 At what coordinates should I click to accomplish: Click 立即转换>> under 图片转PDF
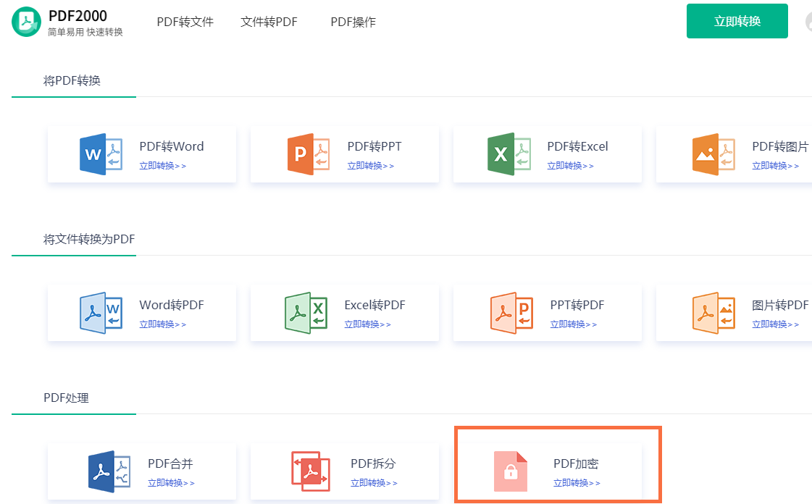tap(775, 324)
